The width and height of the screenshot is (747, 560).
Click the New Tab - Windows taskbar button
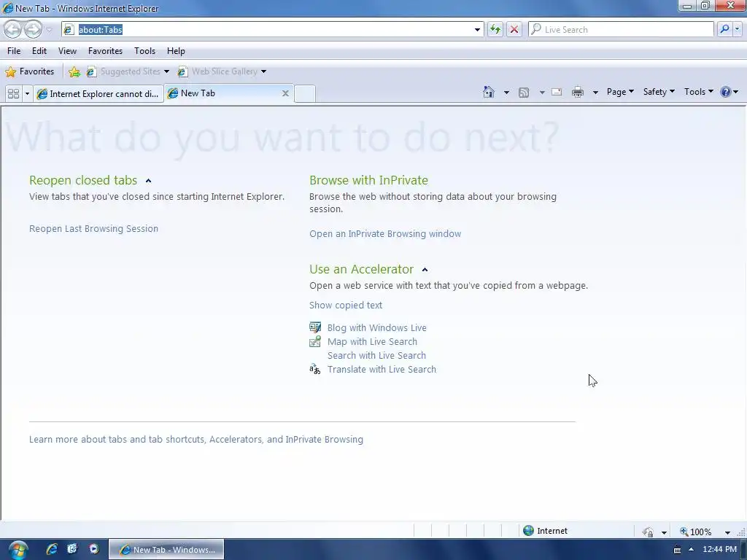[166, 550]
